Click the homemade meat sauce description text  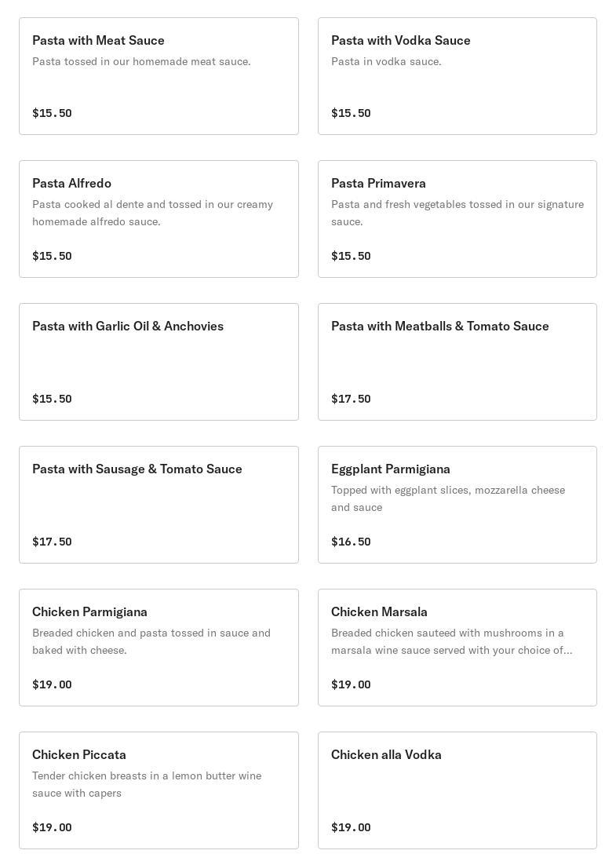141,61
